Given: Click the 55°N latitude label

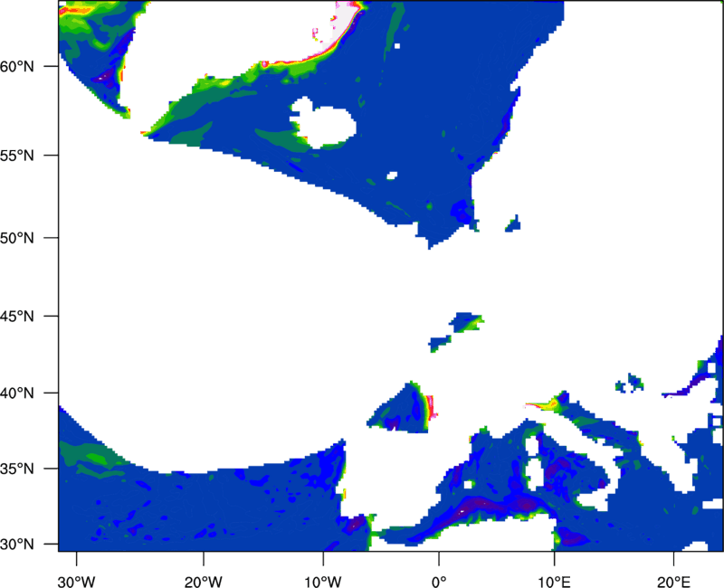Looking at the screenshot, I should click(x=17, y=156).
